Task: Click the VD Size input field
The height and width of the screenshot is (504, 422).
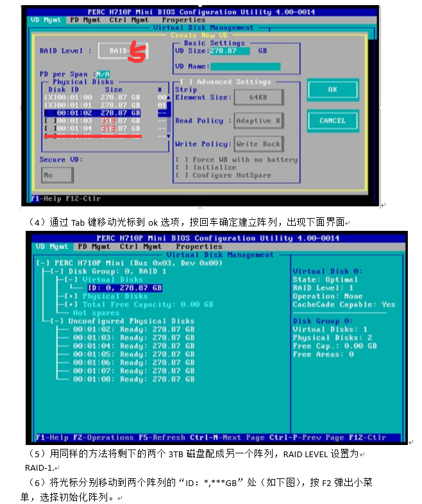Action: 230,51
